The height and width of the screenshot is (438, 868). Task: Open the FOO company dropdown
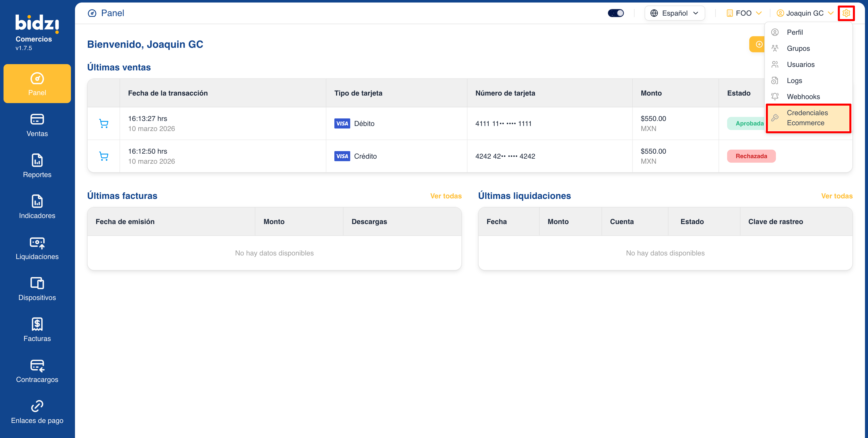(744, 13)
